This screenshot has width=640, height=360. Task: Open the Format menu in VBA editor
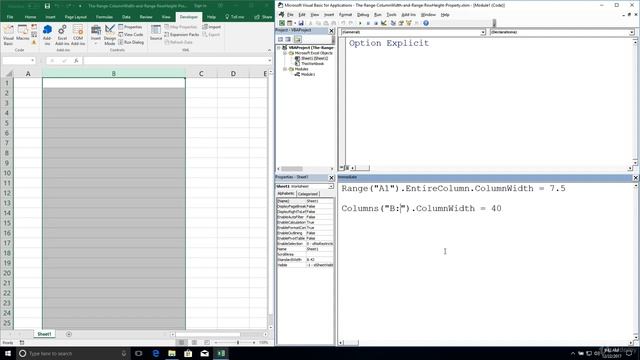point(345,15)
